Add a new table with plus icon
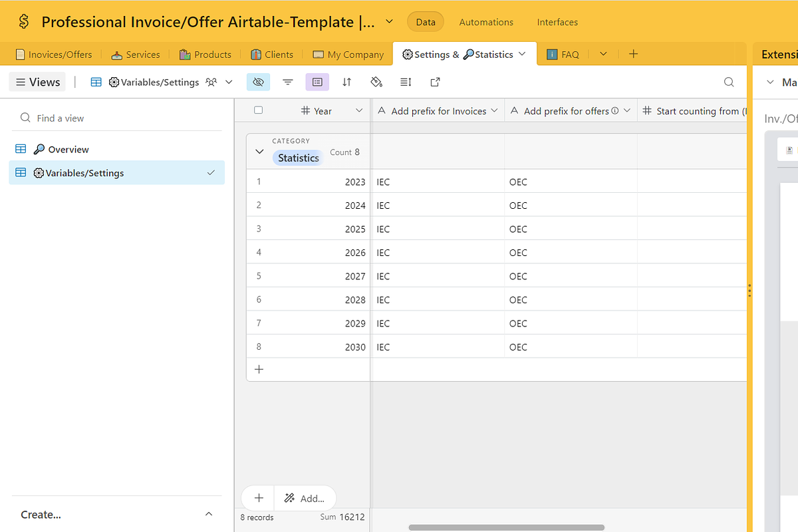Viewport: 798px width, 532px height. [x=633, y=54]
